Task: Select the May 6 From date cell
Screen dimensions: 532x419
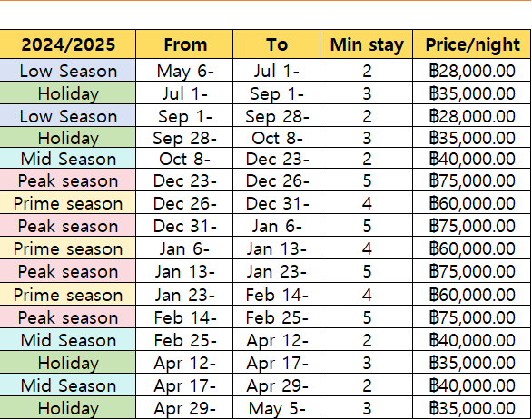Action: pyautogui.click(x=184, y=70)
